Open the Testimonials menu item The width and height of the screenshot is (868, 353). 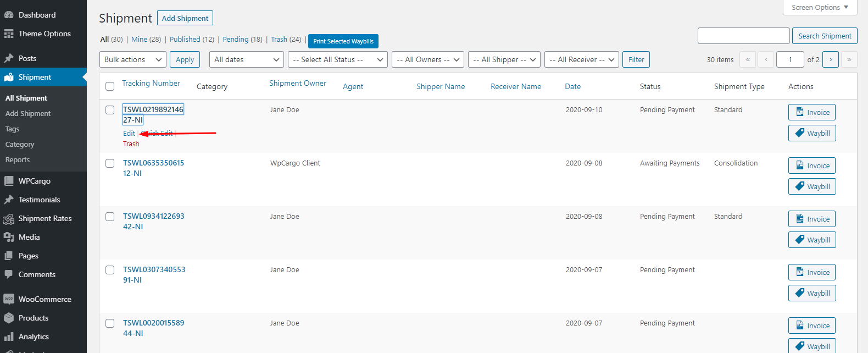pos(39,200)
